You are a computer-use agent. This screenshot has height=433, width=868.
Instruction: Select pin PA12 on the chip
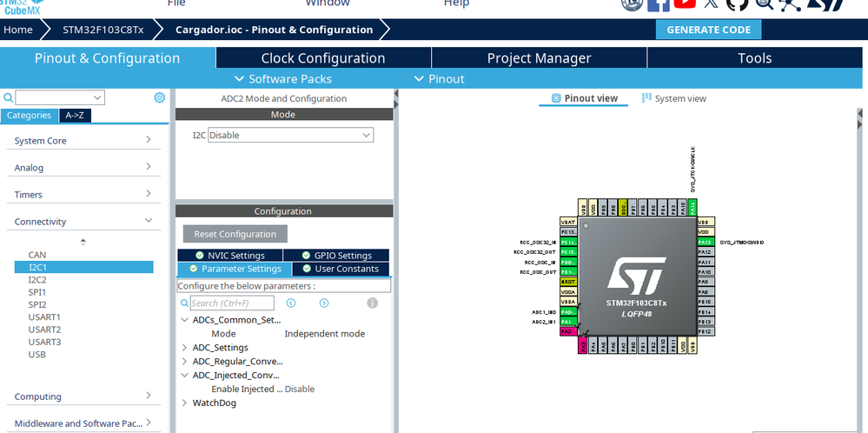(x=706, y=252)
